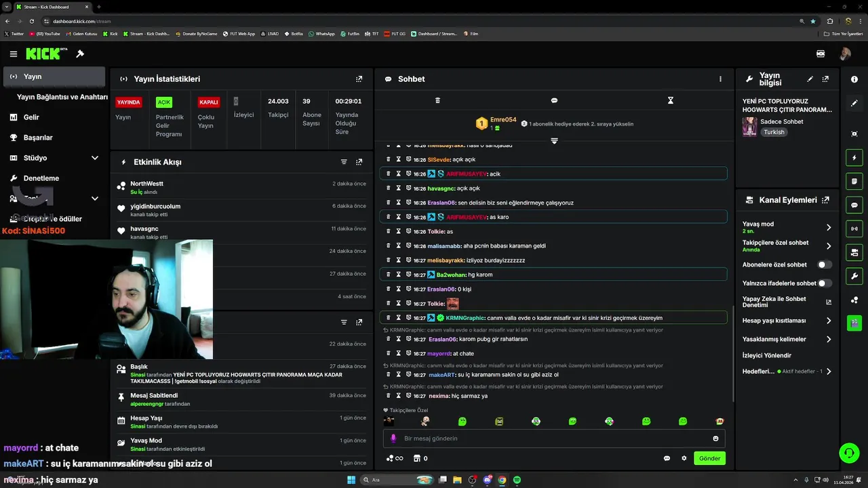Click the green clip icon in right sidebar
Image resolution: width=868 pixels, height=488 pixels.
coord(854,323)
